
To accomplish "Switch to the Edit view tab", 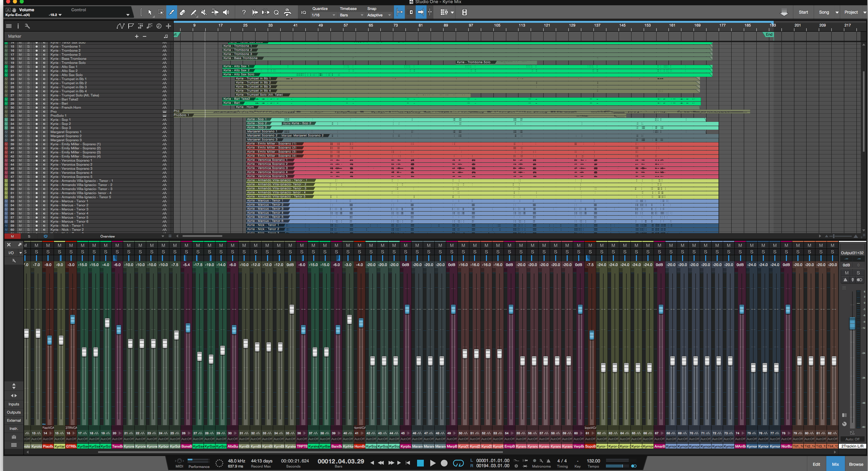I will pyautogui.click(x=817, y=464).
